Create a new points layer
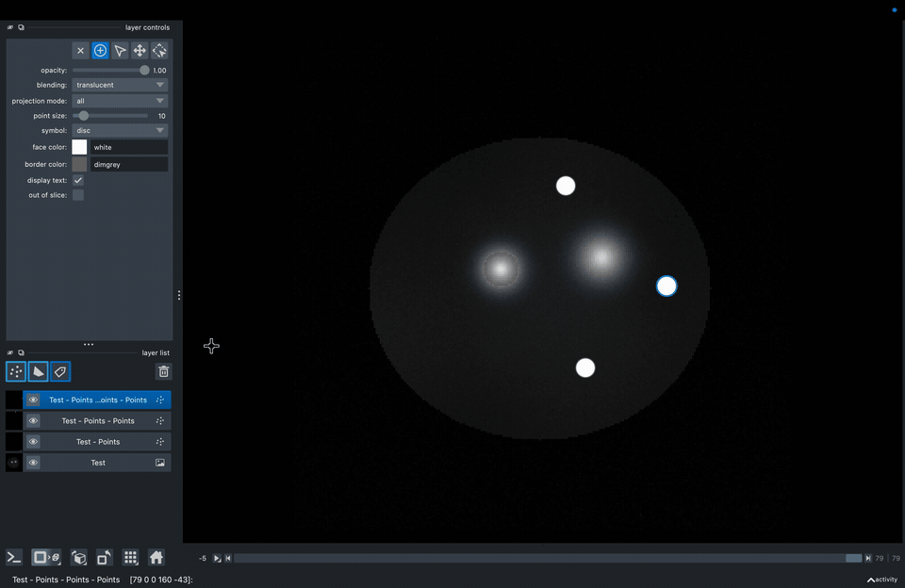This screenshot has height=588, width=905. tap(16, 371)
